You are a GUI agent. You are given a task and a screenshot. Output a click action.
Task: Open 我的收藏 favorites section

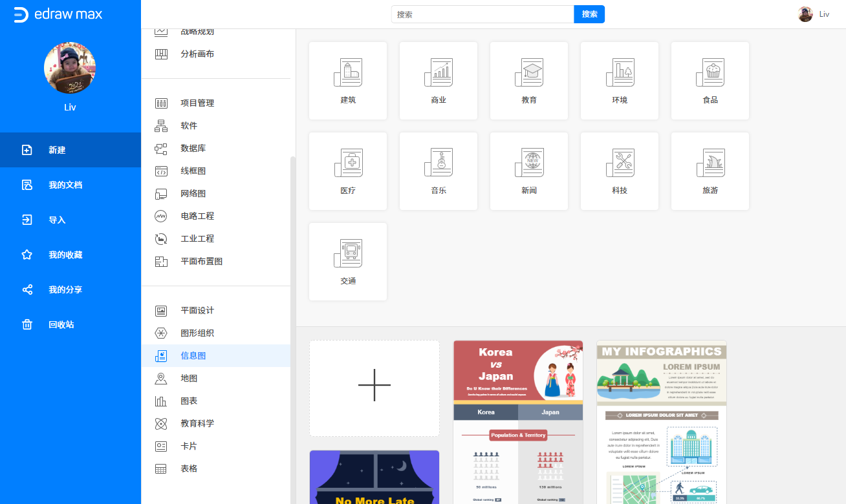click(65, 255)
